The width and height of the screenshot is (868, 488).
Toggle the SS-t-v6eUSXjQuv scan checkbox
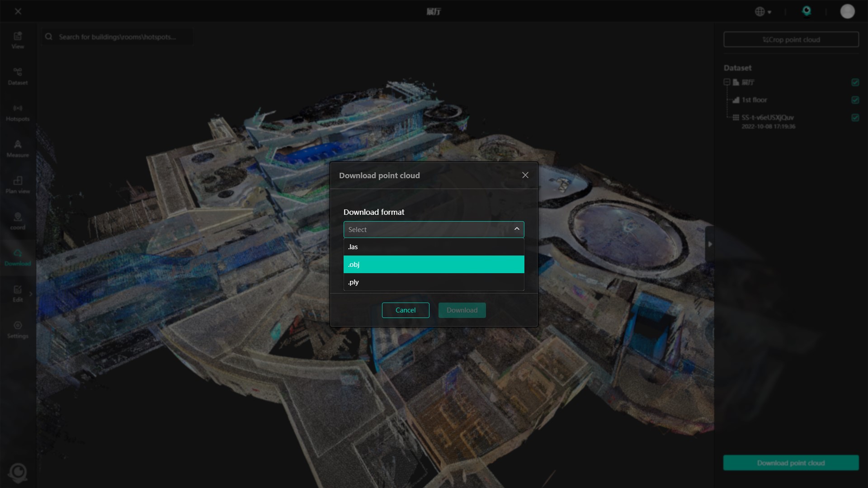click(x=855, y=118)
